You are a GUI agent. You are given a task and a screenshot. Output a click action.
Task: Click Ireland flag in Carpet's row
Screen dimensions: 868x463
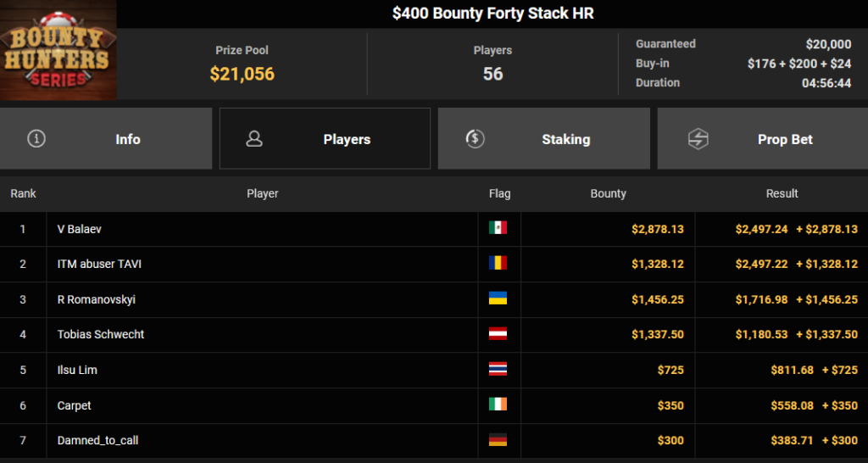point(498,404)
